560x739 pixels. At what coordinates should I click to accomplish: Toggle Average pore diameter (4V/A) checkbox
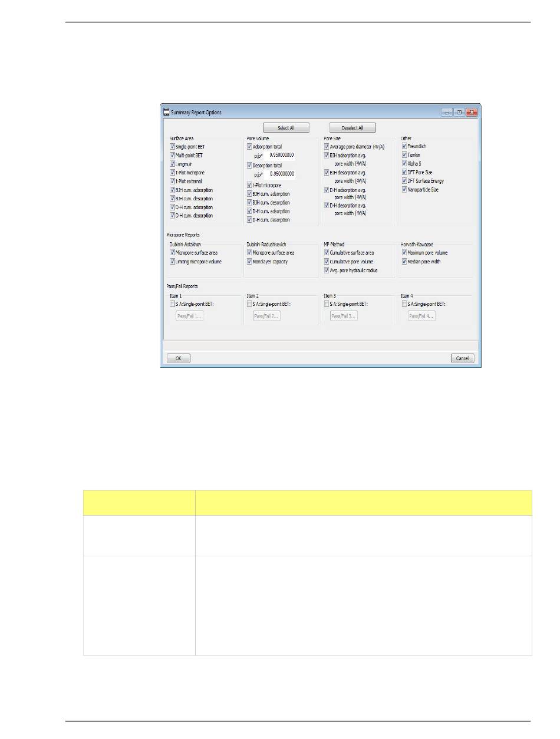(x=327, y=146)
